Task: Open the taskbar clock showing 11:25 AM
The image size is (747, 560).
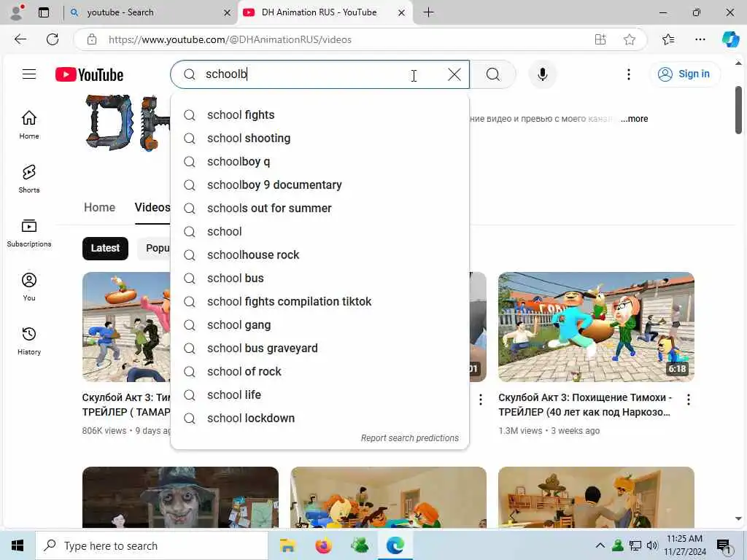Action: pos(684,545)
